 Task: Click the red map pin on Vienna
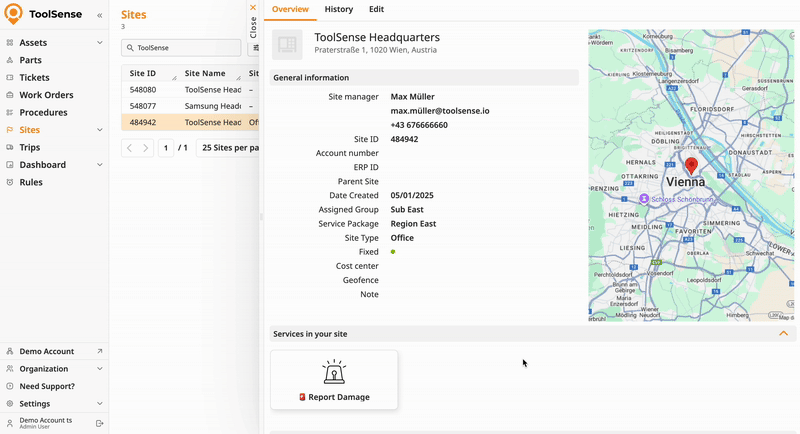coord(691,166)
